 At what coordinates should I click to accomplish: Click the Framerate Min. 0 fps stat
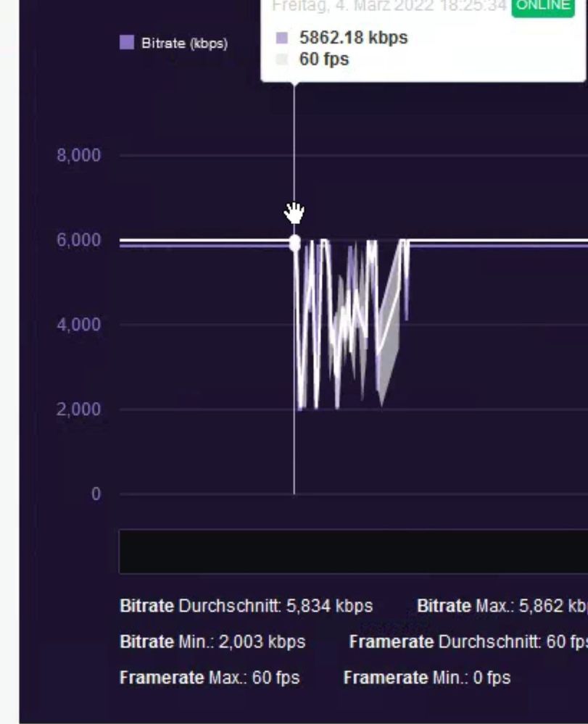pyautogui.click(x=427, y=678)
